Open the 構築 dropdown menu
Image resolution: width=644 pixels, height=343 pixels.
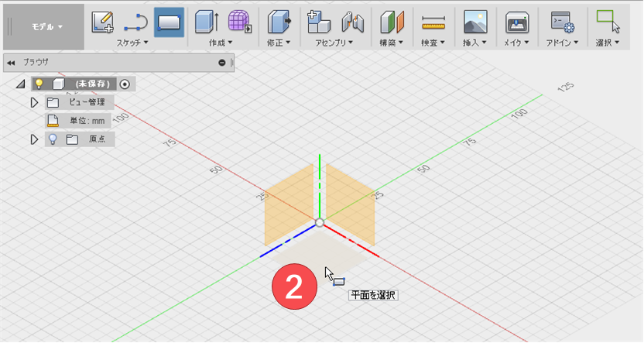[x=391, y=43]
